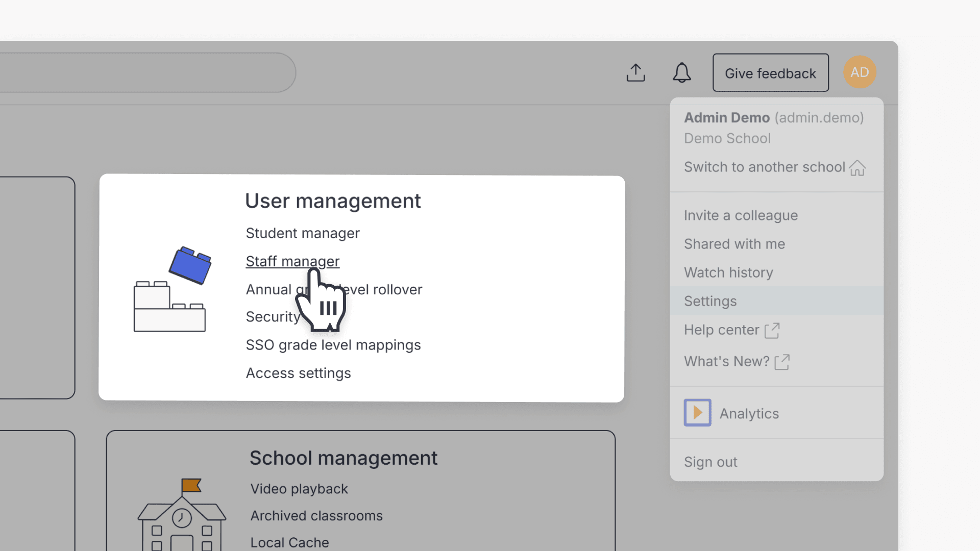Screen dimensions: 980x551
Task: Open Watch history
Action: [728, 272]
